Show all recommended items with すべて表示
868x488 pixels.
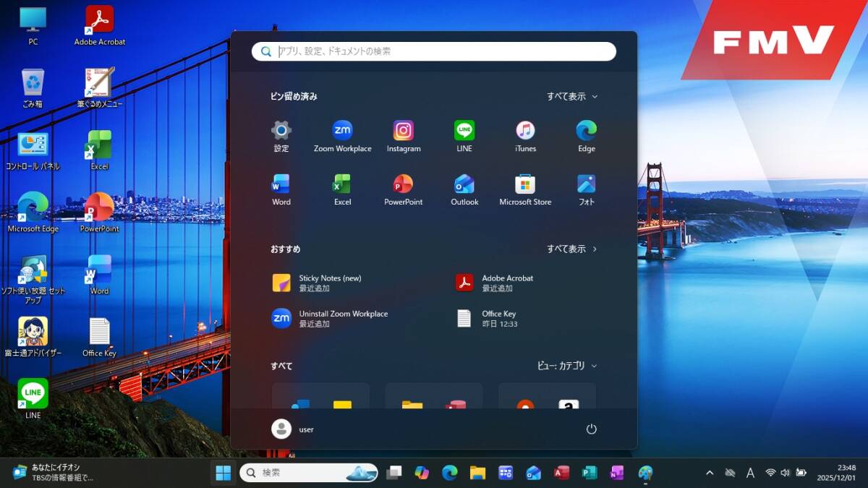tap(572, 249)
